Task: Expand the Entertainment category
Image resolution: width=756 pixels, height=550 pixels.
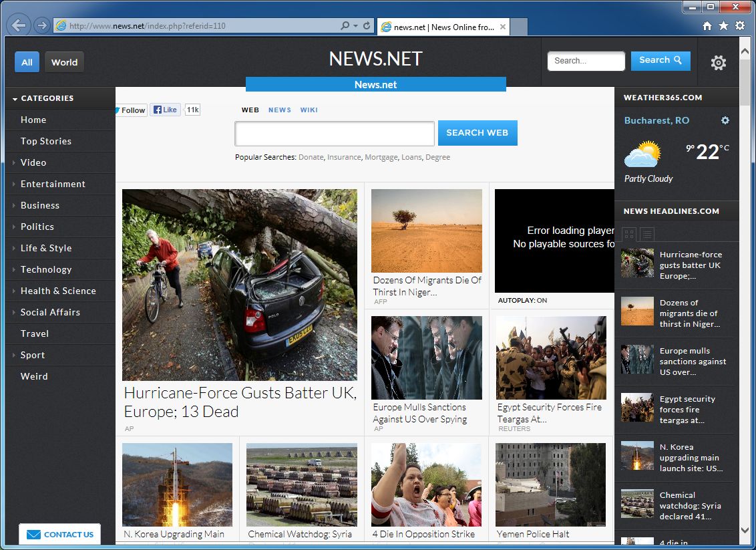Action: [14, 184]
